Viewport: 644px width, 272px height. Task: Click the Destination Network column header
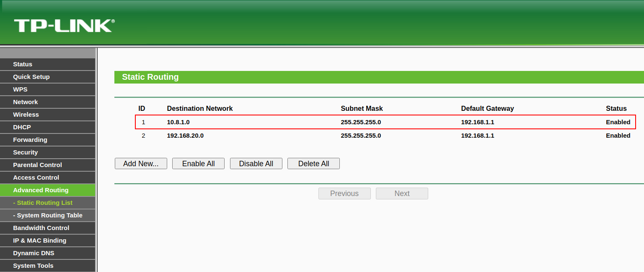[200, 108]
